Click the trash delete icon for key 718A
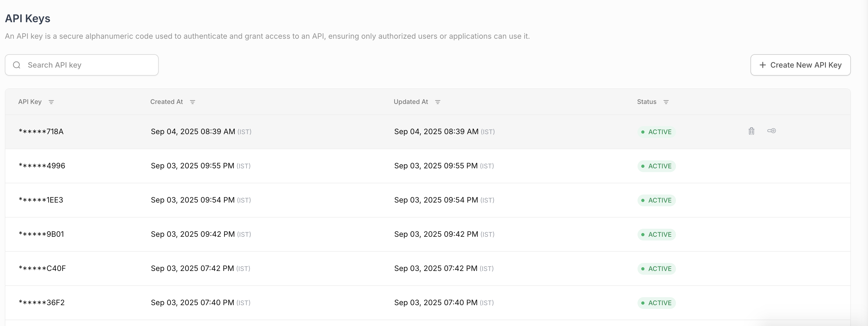Viewport: 868px width, 326px height. [751, 131]
